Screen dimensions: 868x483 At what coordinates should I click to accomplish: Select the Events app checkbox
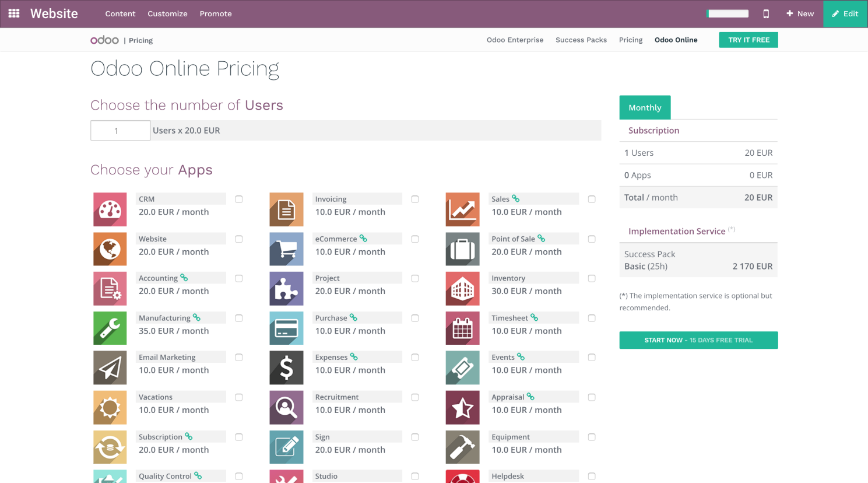coord(592,358)
